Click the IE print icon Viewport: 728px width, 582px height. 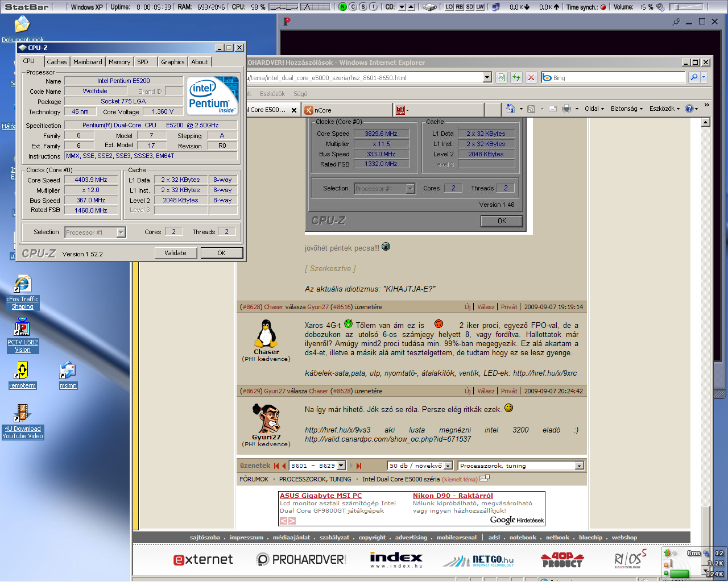[566, 109]
